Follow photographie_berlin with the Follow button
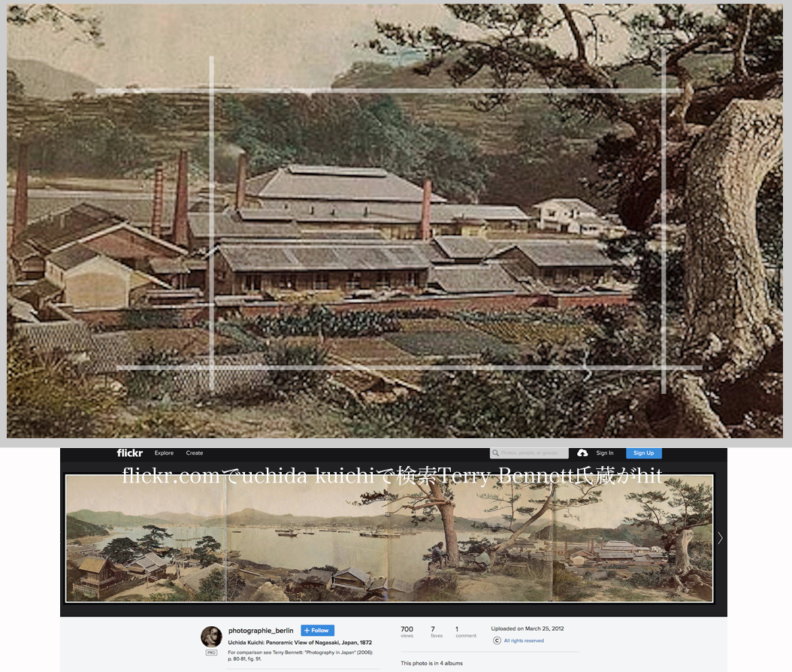 317,631
